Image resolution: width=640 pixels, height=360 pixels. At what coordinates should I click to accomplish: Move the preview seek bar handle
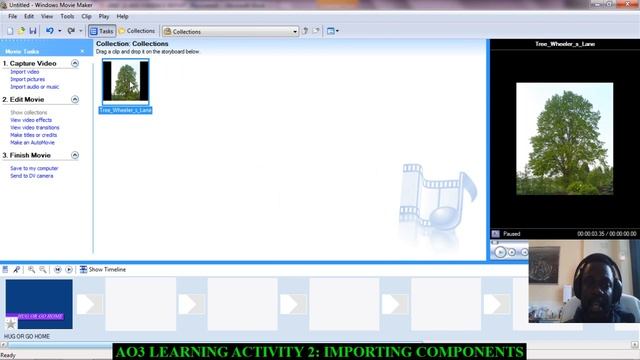tap(495, 243)
